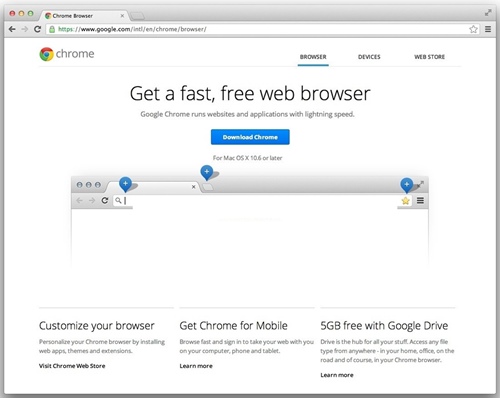This screenshot has width=500, height=398.
Task: Open the DEVICES nav tab
Action: 369,57
